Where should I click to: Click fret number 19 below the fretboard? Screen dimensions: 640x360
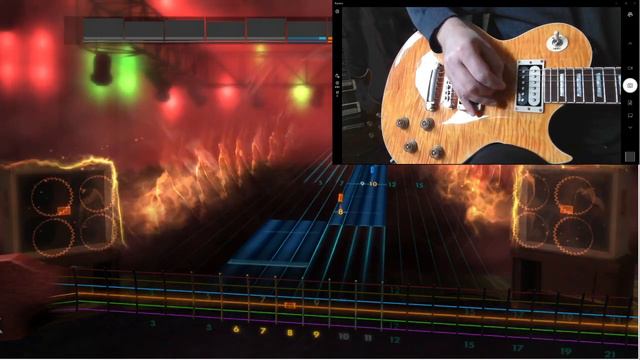pos(566,351)
